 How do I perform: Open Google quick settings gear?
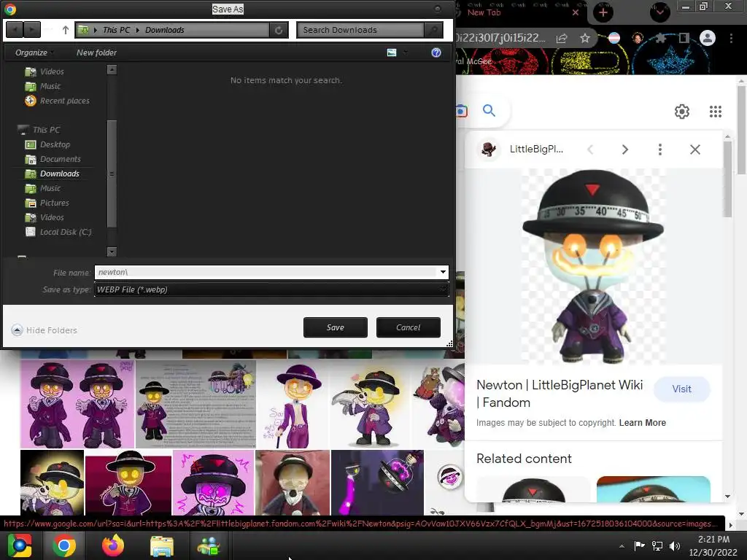(x=682, y=112)
